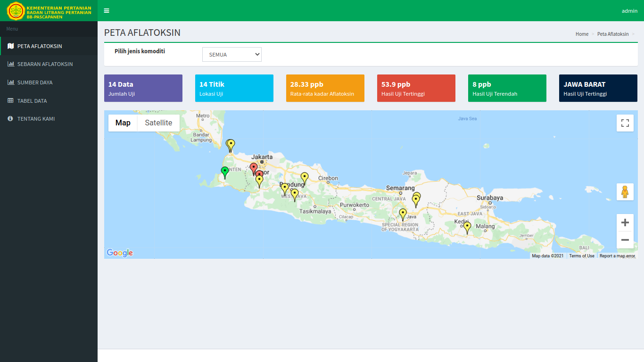Viewport: 644px width, 362px height.
Task: Click the map icon beside Peta Aflatoksin
Action: click(11, 46)
